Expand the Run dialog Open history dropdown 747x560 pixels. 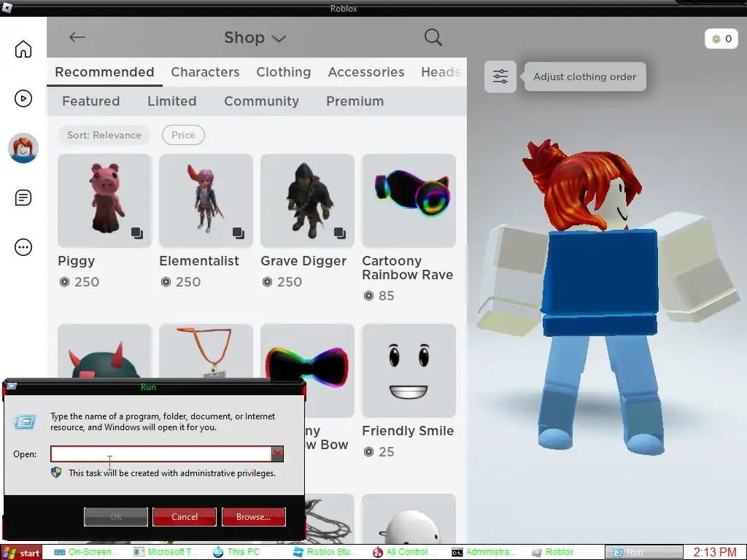point(277,454)
